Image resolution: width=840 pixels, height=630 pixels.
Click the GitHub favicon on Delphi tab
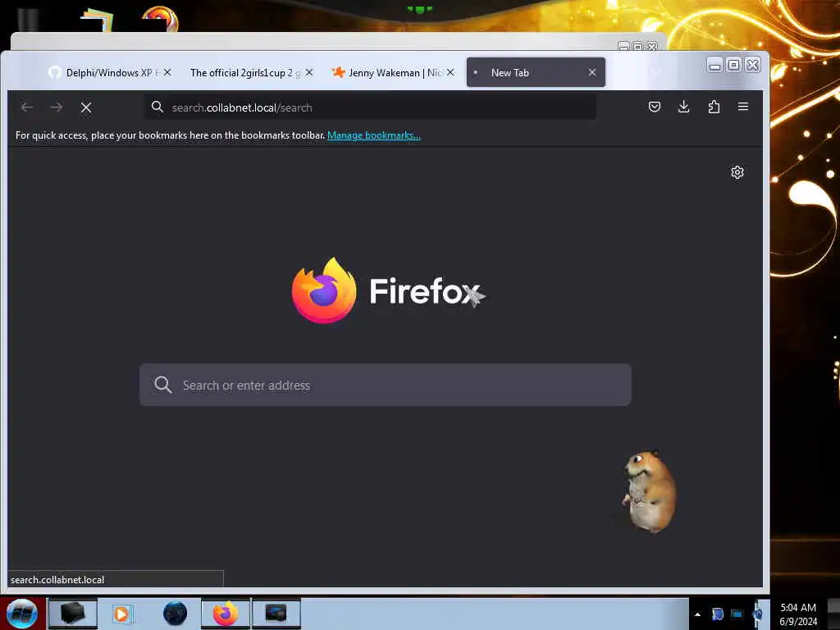tap(54, 72)
